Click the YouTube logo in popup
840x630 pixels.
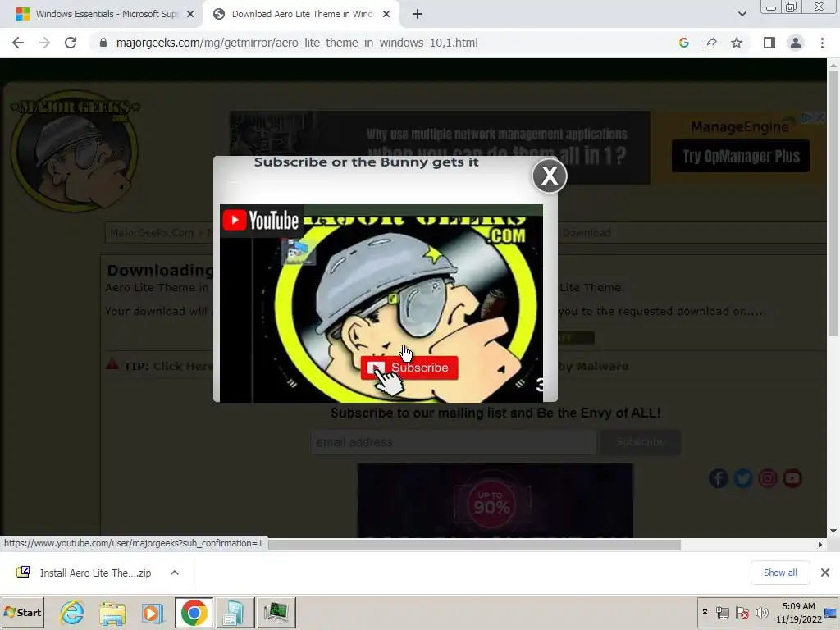pyautogui.click(x=262, y=220)
